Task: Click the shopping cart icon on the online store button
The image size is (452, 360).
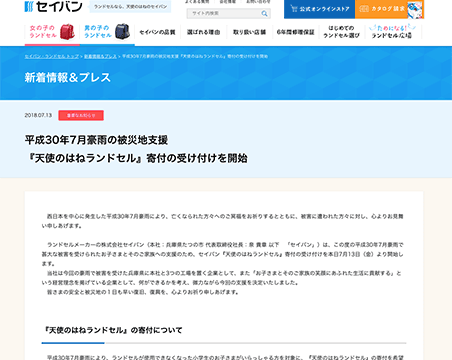Action: pos(293,9)
